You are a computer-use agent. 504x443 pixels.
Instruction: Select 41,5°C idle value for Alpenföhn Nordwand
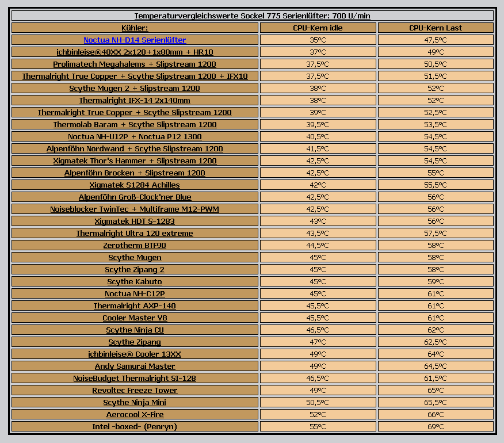tap(318, 148)
